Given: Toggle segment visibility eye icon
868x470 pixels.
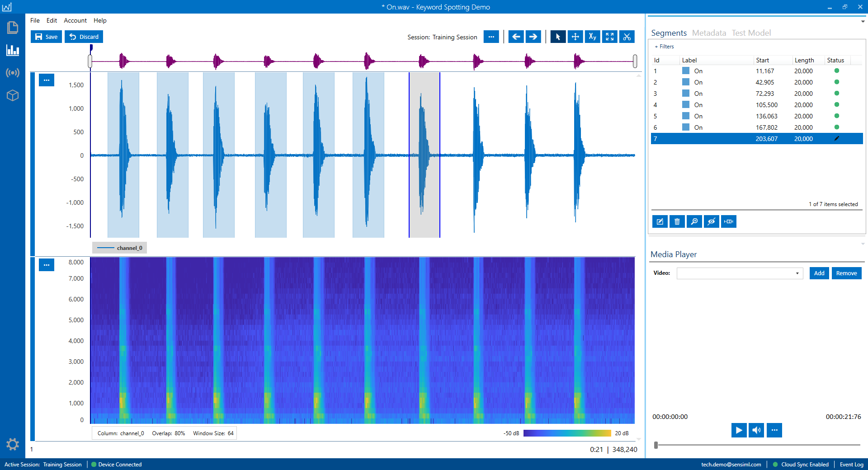Looking at the screenshot, I should 712,221.
